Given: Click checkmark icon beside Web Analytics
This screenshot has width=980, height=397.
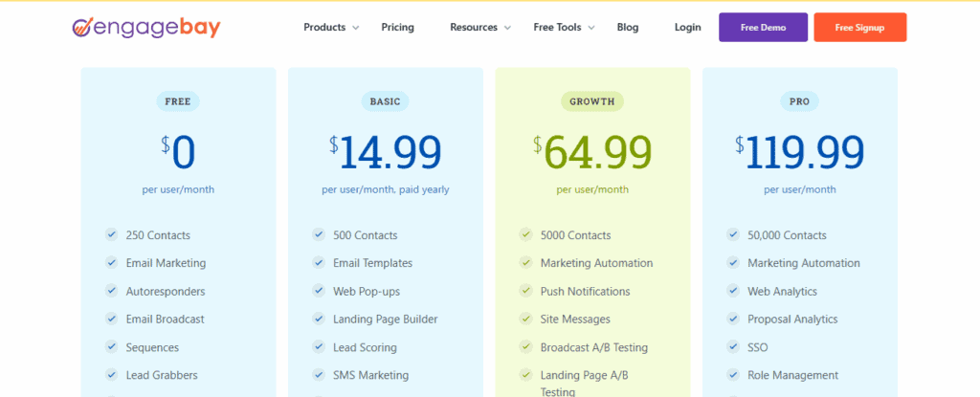Looking at the screenshot, I should 733,291.
